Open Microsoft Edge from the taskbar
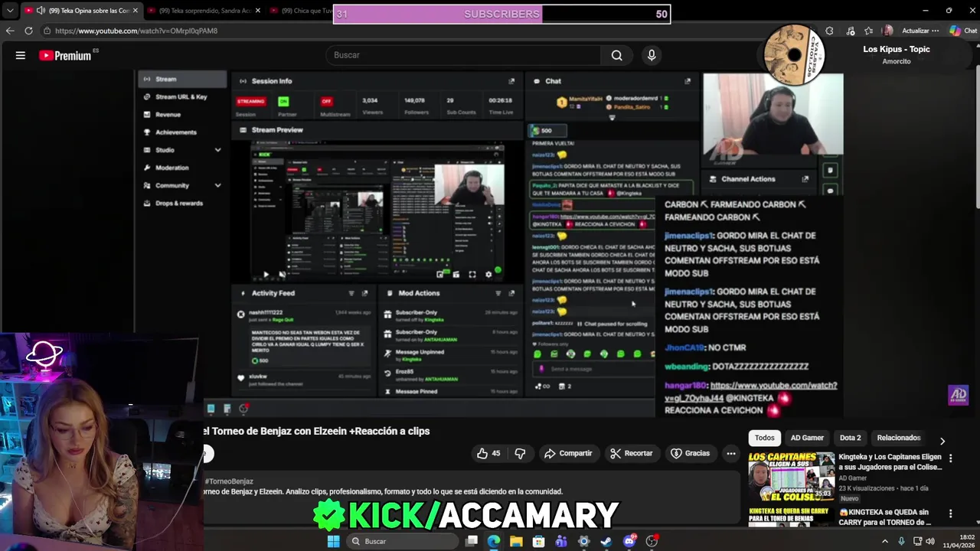Screen dimensions: 980x551 point(494,541)
